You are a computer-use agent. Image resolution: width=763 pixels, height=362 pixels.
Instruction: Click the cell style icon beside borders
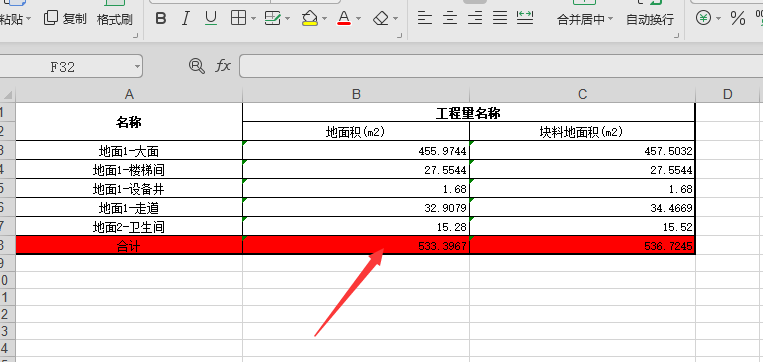point(272,19)
